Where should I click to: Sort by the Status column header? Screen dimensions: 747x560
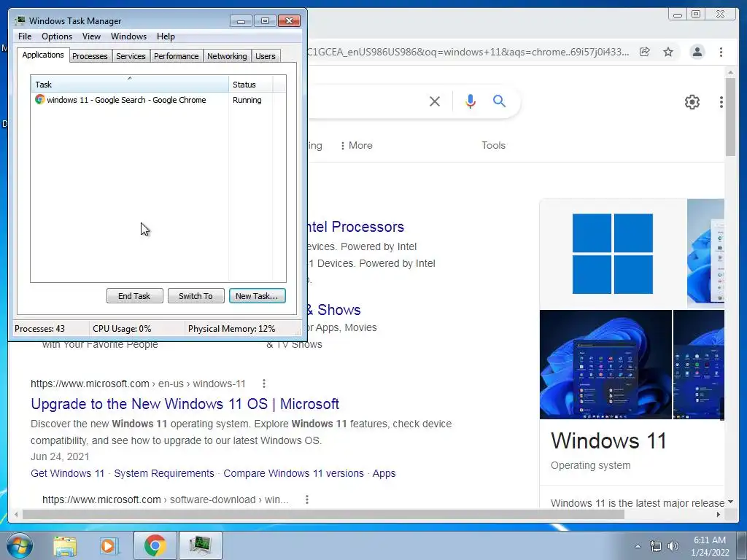(251, 85)
